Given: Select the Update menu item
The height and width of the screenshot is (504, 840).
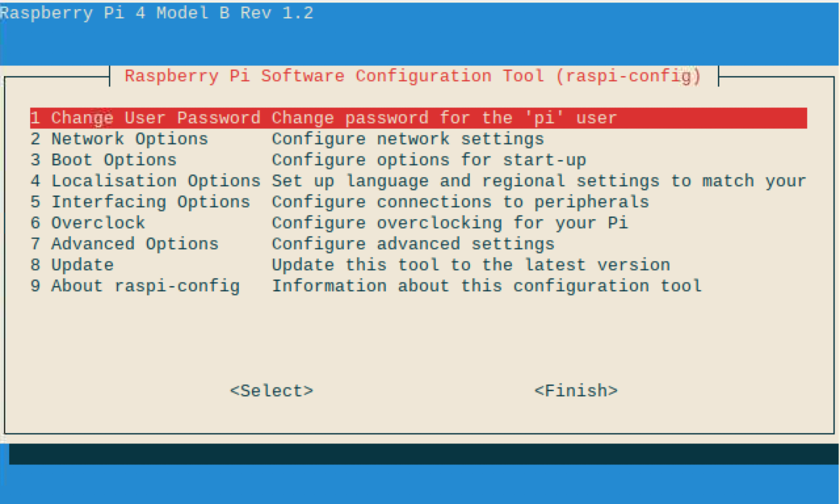Looking at the screenshot, I should point(419,265).
